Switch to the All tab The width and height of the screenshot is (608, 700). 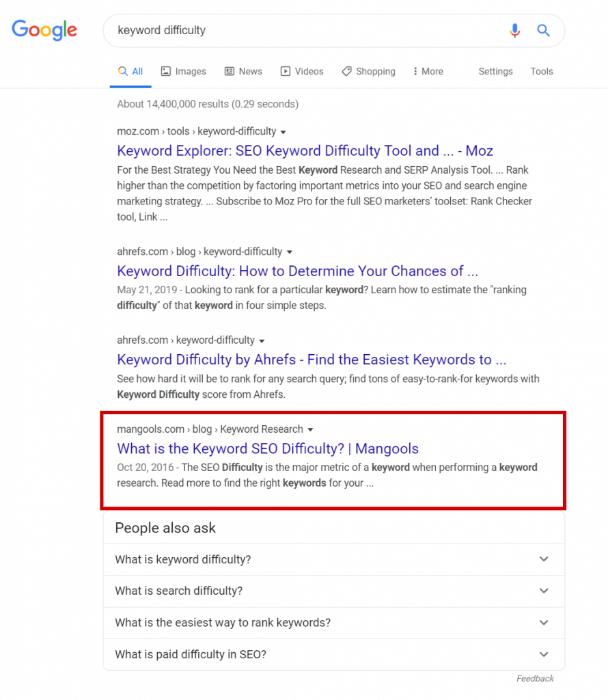point(130,71)
